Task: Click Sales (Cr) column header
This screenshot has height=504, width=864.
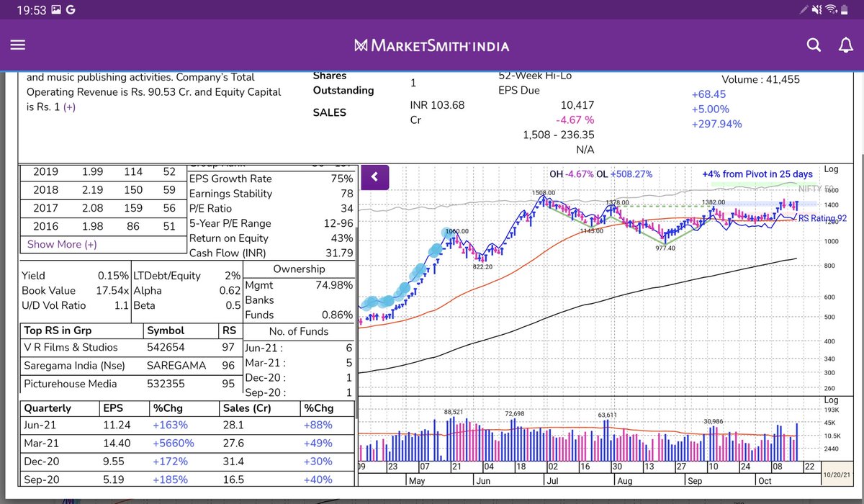Action: (x=246, y=408)
